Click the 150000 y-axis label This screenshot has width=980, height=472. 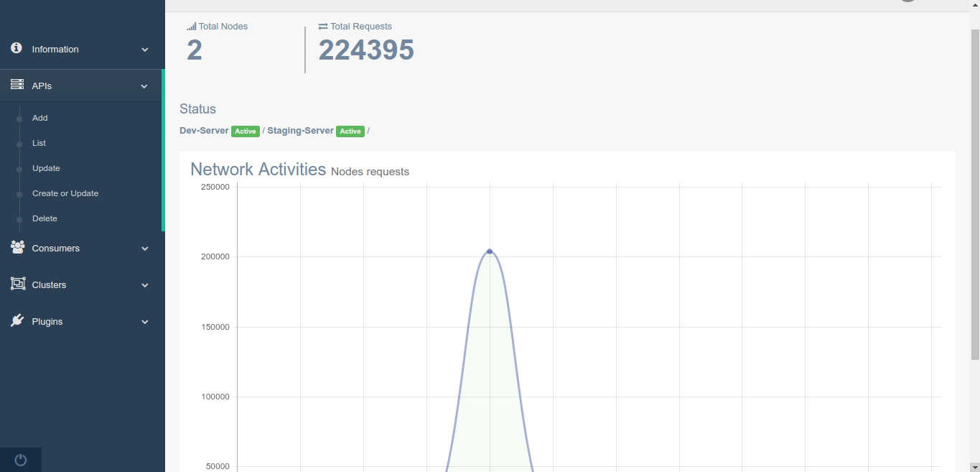pos(215,328)
